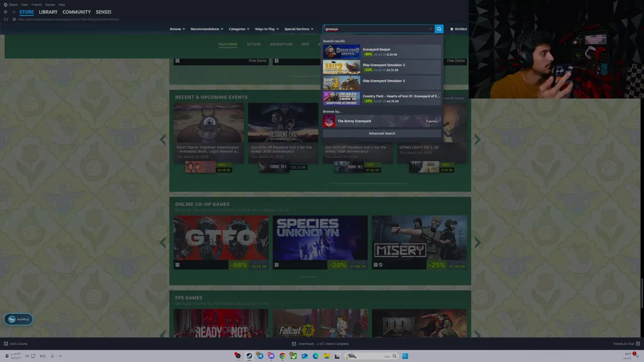Image resolution: width=644 pixels, height=362 pixels.
Task: Click the floating round overlay button bottom-left
Action: click(18, 319)
